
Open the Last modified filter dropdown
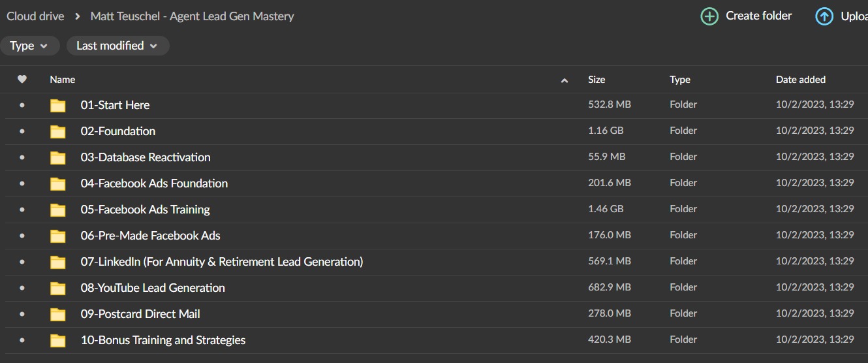pyautogui.click(x=117, y=46)
